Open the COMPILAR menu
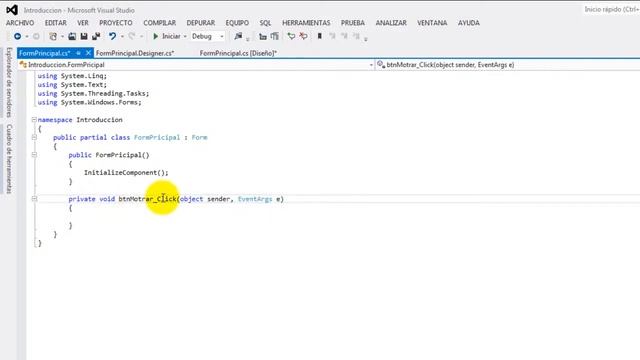 tap(160, 23)
